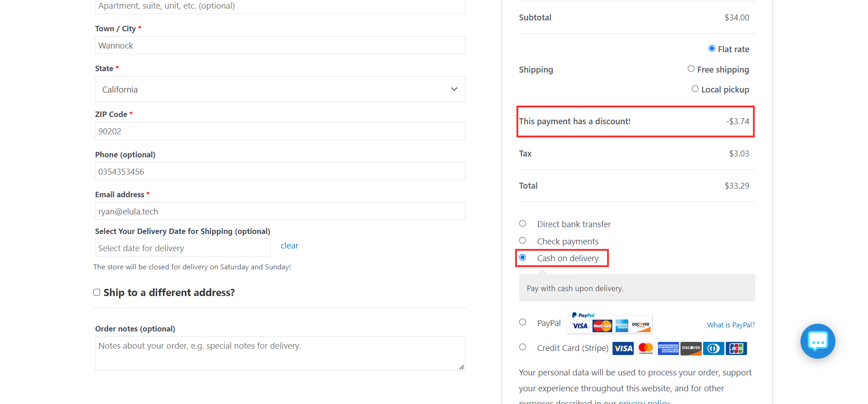Clear the selected delivery date
This screenshot has width=868, height=404.
(289, 246)
